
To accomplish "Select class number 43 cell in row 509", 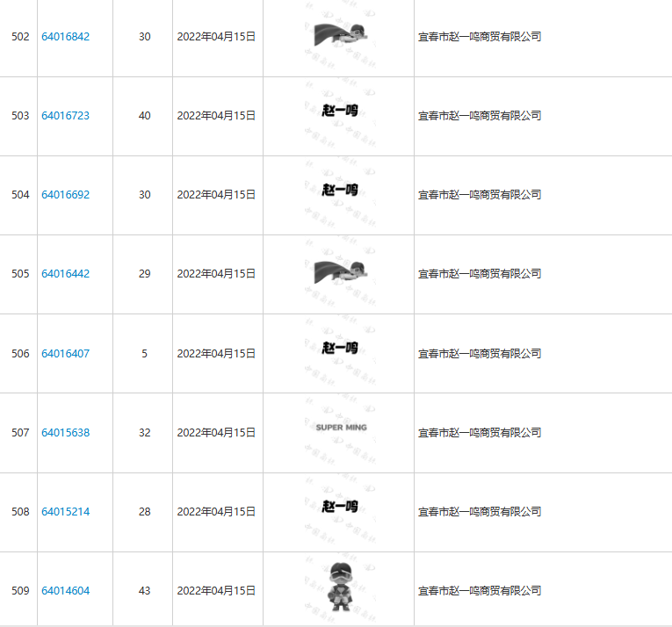I will tap(144, 591).
